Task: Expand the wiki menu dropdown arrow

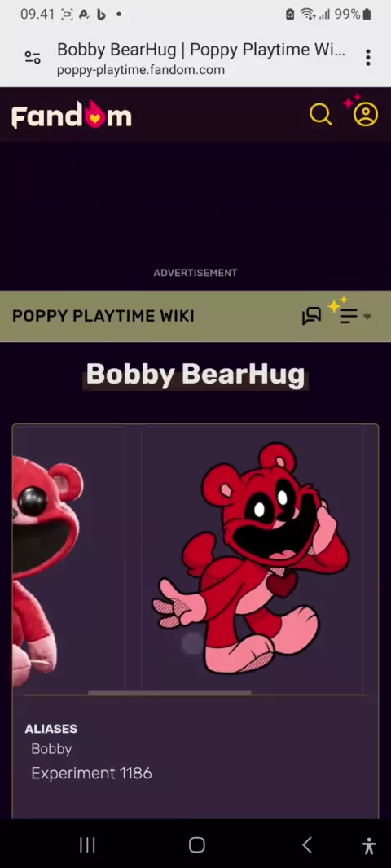Action: click(367, 317)
